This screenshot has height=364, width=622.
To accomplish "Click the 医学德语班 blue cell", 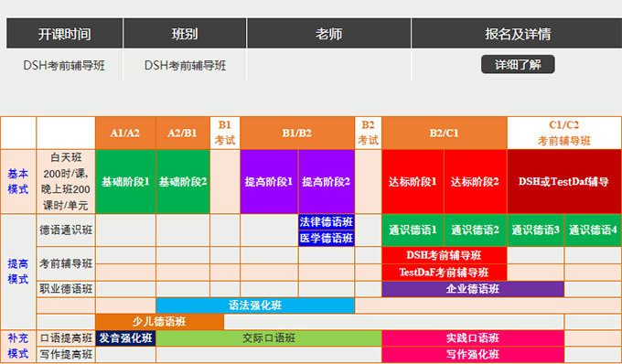I will pyautogui.click(x=326, y=239).
